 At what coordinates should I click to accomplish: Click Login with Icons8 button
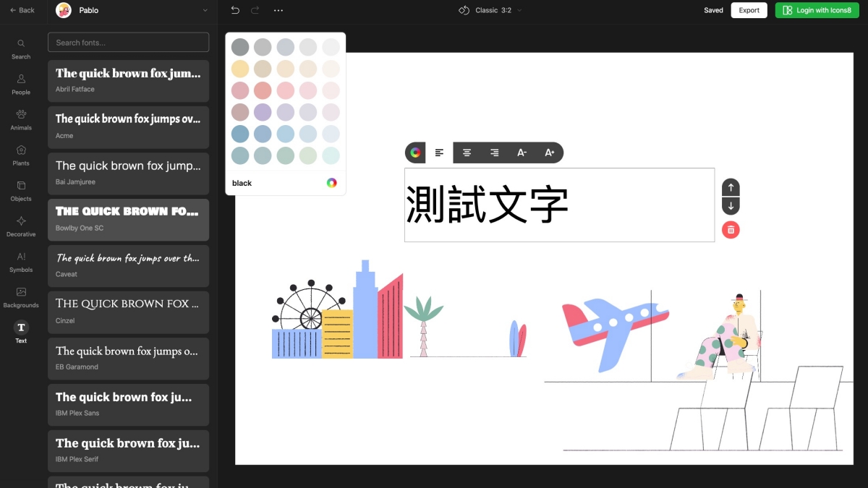tap(817, 10)
